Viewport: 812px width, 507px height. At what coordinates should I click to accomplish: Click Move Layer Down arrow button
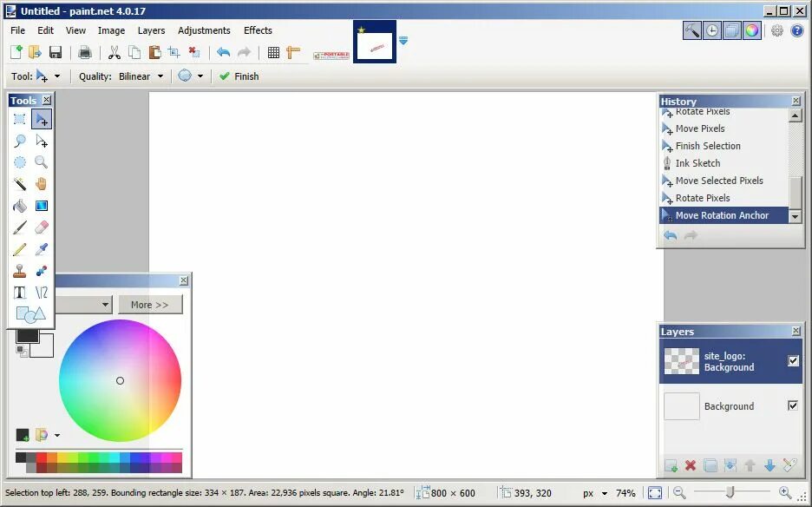tap(770, 465)
